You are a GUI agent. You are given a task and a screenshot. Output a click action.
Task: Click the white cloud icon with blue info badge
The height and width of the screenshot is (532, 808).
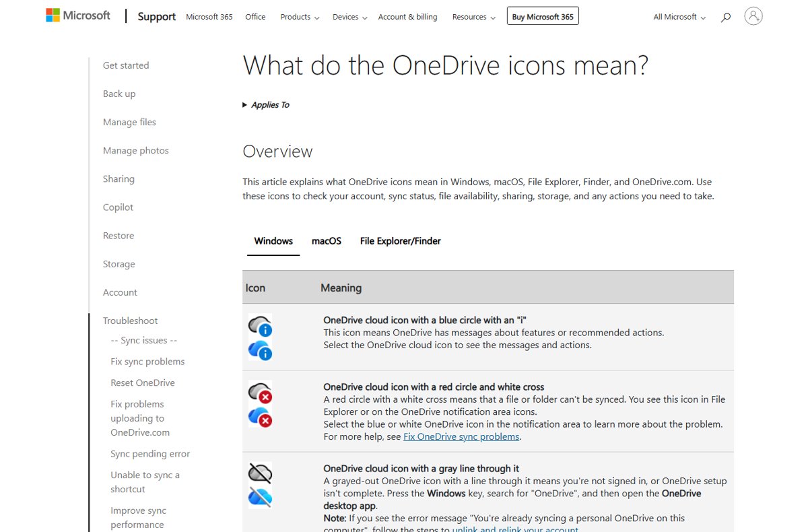point(260,327)
